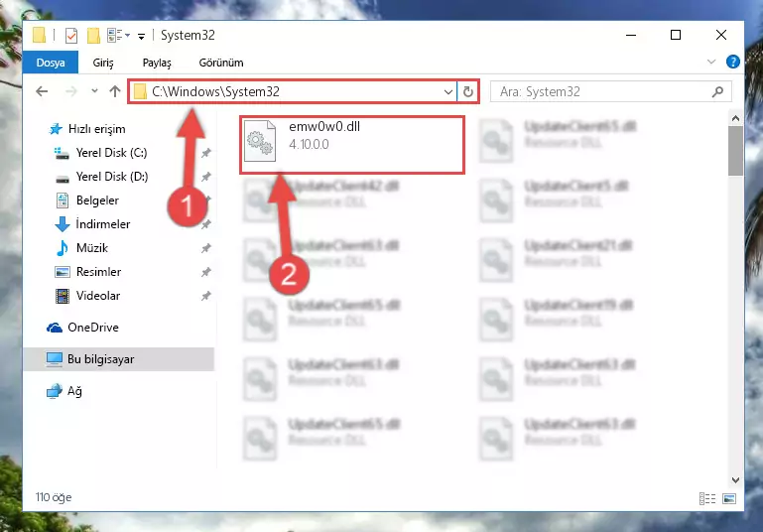This screenshot has width=763, height=532.
Task: Select the emw0w0.dll file
Action: pyautogui.click(x=352, y=145)
